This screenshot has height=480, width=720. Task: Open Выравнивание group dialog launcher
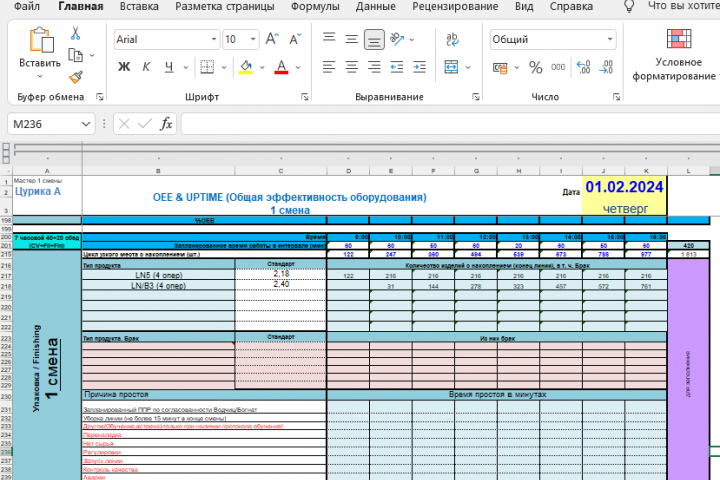(476, 96)
